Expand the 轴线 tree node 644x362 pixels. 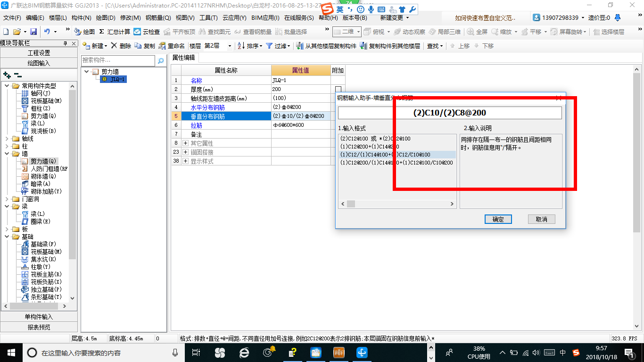[x=7, y=139]
